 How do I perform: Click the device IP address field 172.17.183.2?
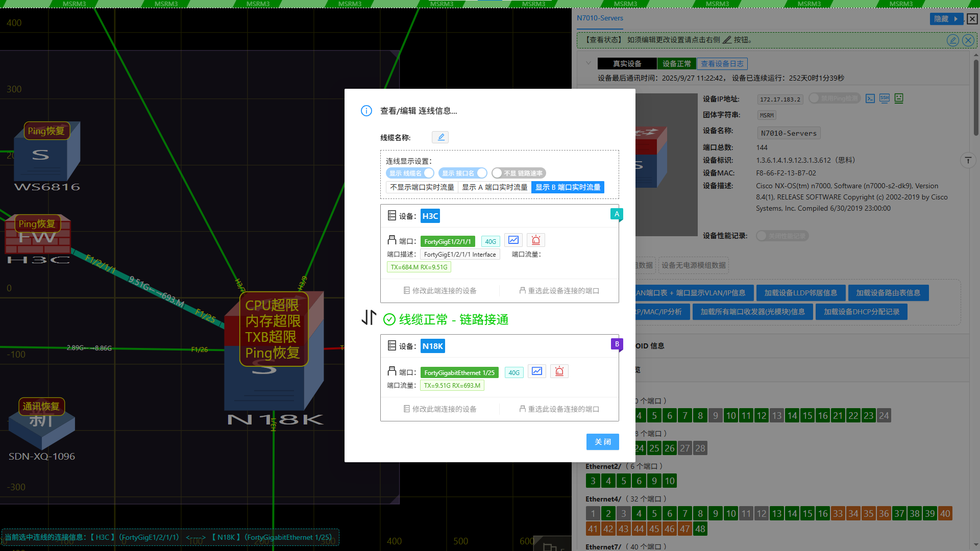coord(779,99)
